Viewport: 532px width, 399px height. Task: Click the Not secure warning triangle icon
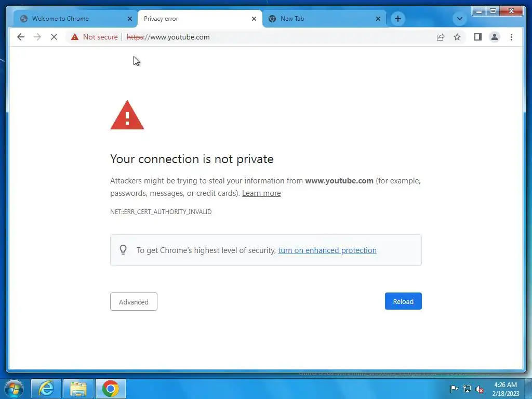coord(75,37)
